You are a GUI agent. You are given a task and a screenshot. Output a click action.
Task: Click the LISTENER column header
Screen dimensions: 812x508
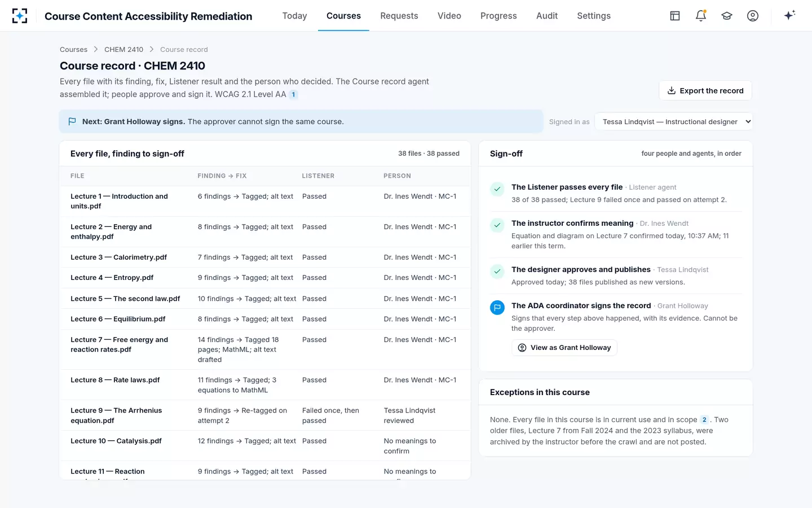[318, 176]
